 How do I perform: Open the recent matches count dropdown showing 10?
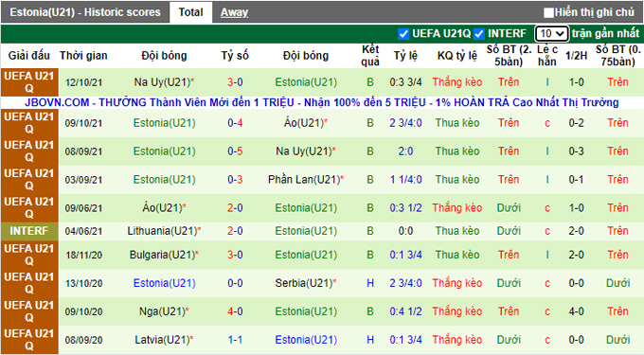pyautogui.click(x=551, y=34)
